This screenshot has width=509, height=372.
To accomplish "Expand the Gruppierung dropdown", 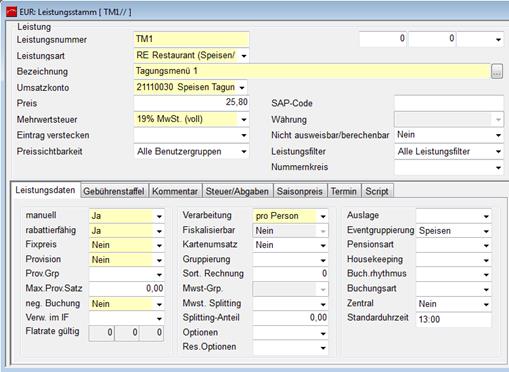I will (x=323, y=260).
